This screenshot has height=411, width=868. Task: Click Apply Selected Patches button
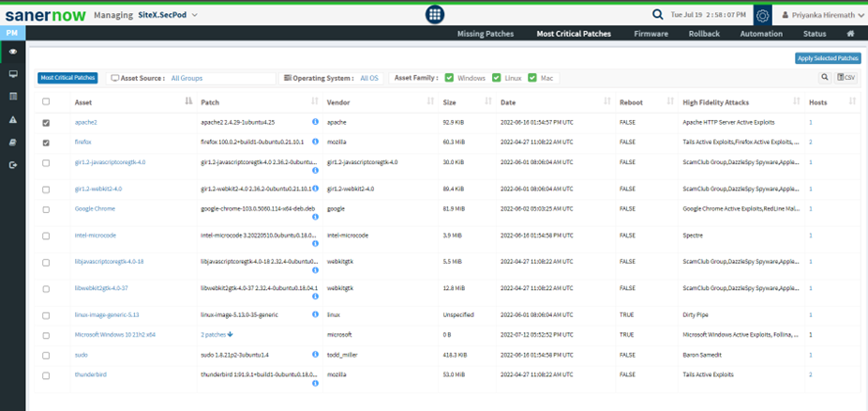click(828, 58)
